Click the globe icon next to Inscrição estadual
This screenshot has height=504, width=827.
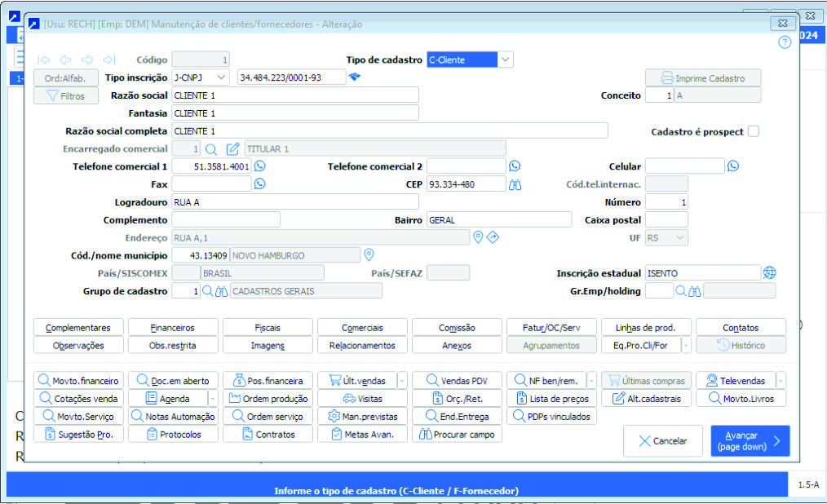tap(768, 272)
